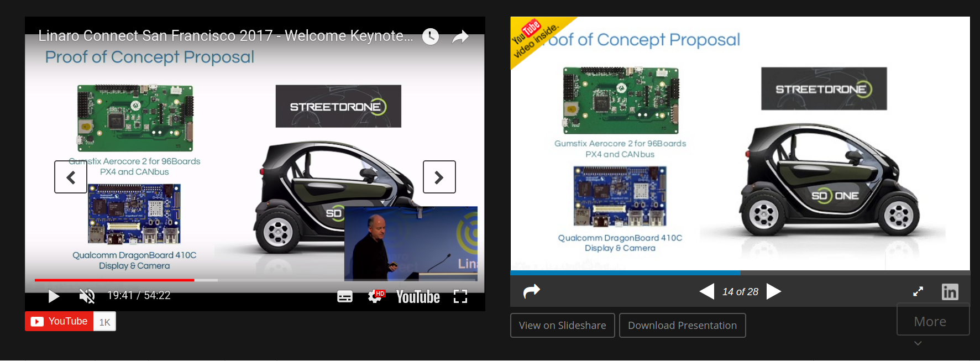Open video quality settings gear

point(376,296)
